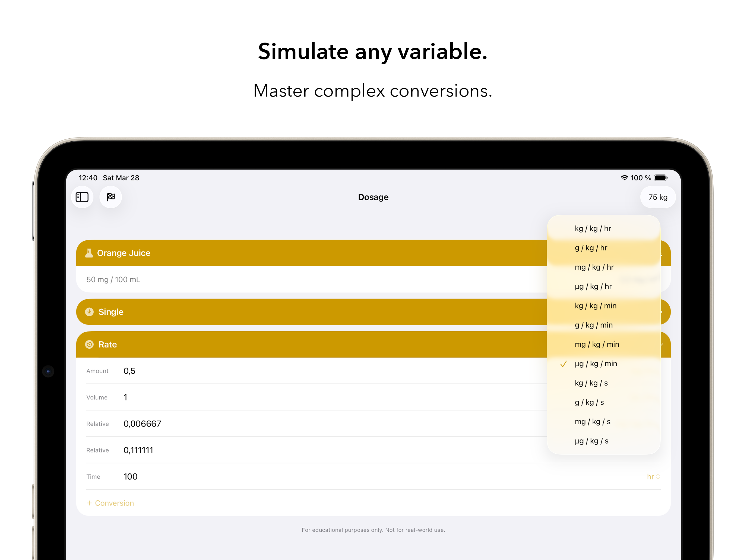Tap the flask icon beside Orange Juice
747x560 pixels.
coord(89,253)
